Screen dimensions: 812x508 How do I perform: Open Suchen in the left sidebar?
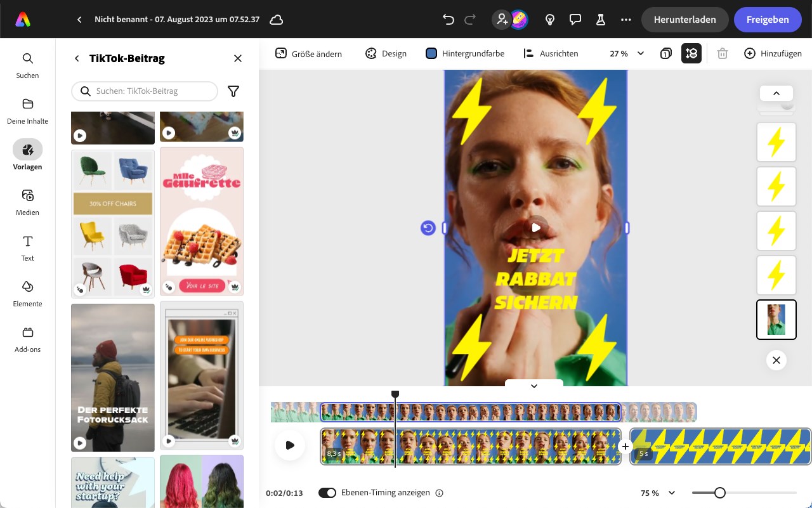pos(27,65)
